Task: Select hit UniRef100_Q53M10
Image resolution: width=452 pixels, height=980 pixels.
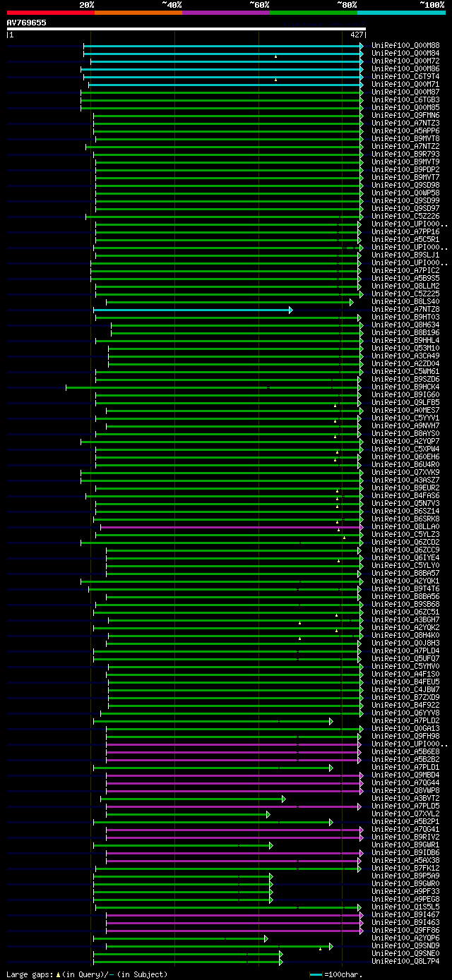Action: pyautogui.click(x=405, y=349)
